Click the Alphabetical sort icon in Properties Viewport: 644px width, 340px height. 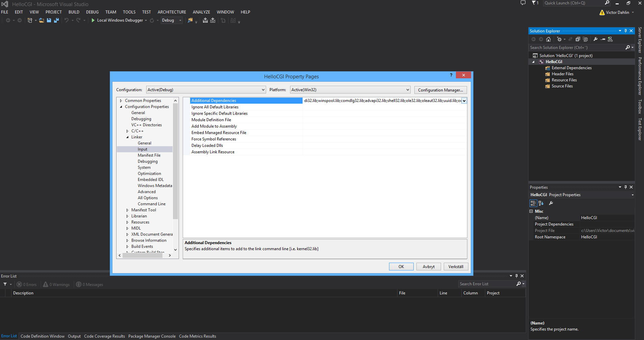[541, 203]
